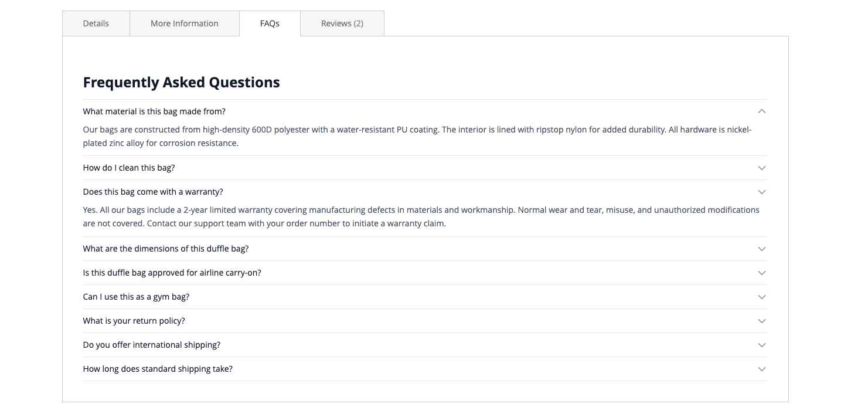Expand chevron for gym bag question
The width and height of the screenshot is (868, 414).
tap(762, 297)
